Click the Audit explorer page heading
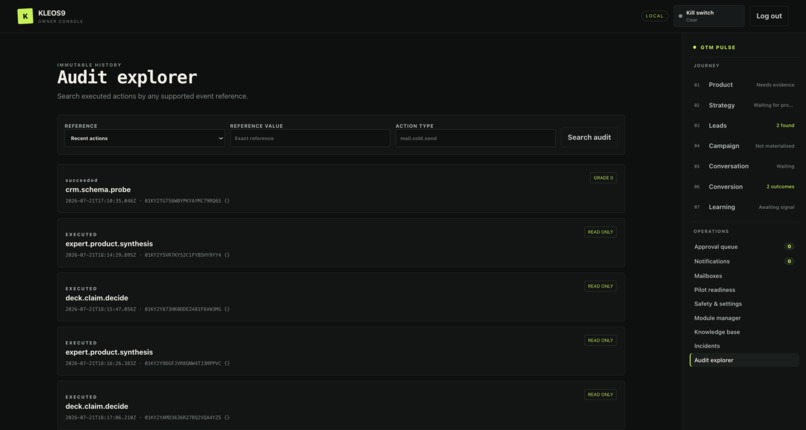 tap(127, 78)
